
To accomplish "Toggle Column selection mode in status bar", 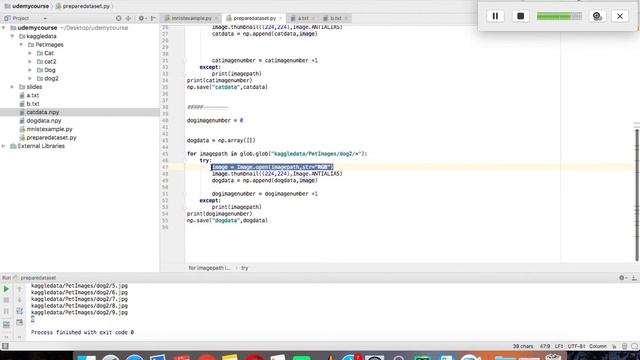I will pos(598,346).
